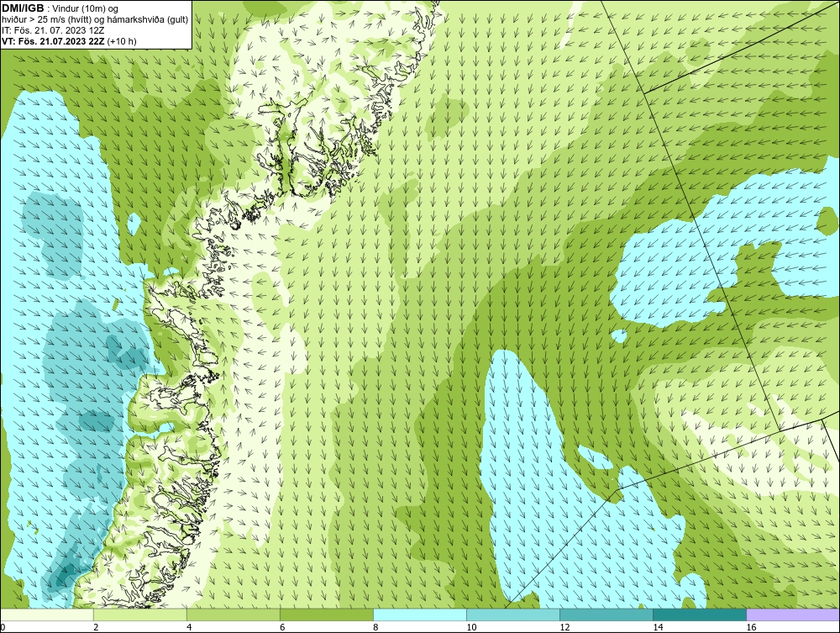The height and width of the screenshot is (633, 840).
Task: Click the 14-16 m/s dark teal swatch
Action: click(x=699, y=615)
